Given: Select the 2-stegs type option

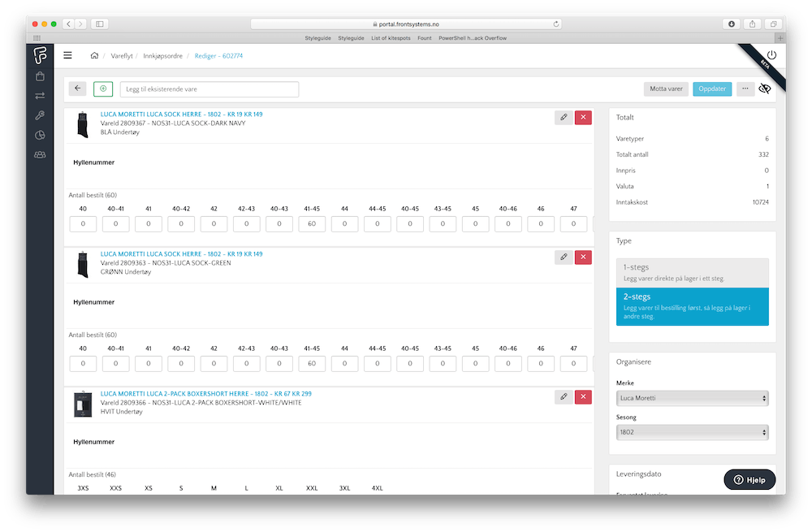Looking at the screenshot, I should click(693, 307).
